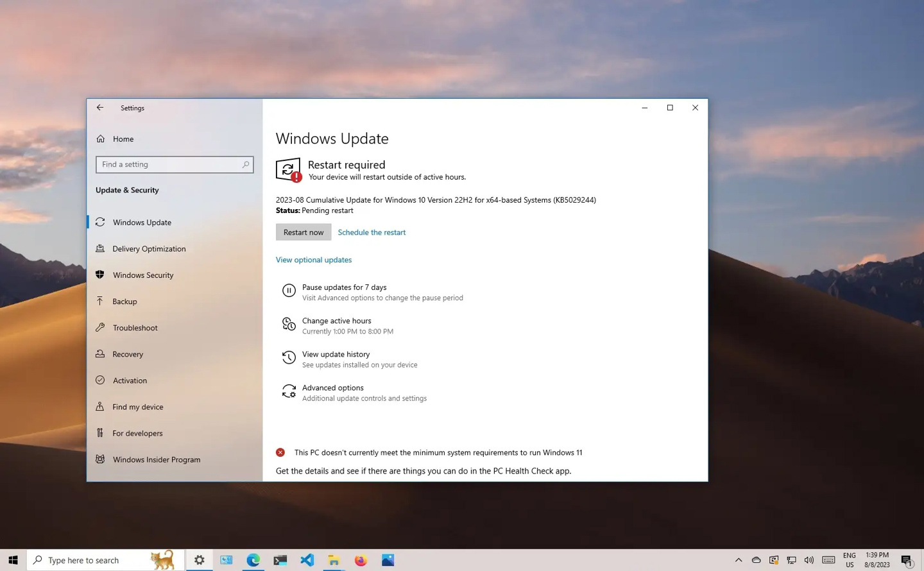Image resolution: width=924 pixels, height=571 pixels.
Task: Open Visual Studio Code from taskbar
Action: coord(307,560)
